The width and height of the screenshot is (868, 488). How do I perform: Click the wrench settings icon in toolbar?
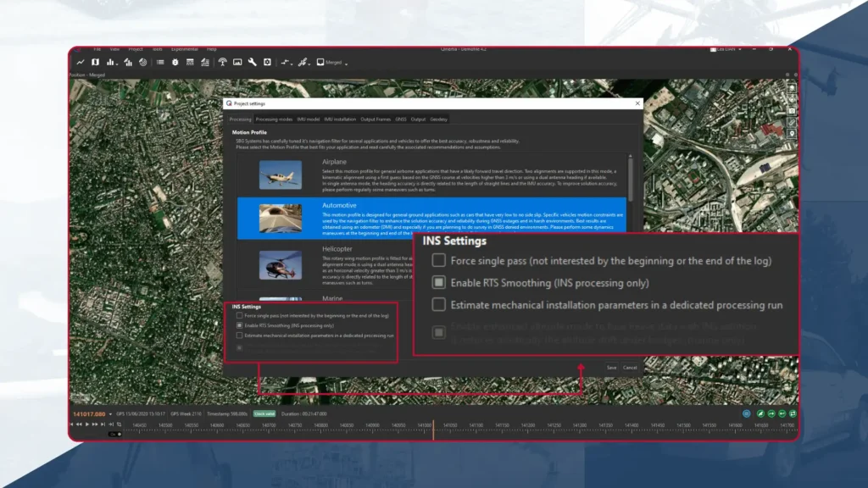tap(252, 62)
